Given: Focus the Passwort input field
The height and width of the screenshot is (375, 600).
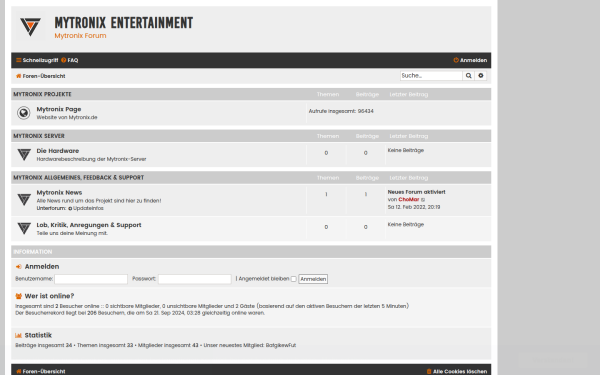Looking at the screenshot, I should pos(195,279).
